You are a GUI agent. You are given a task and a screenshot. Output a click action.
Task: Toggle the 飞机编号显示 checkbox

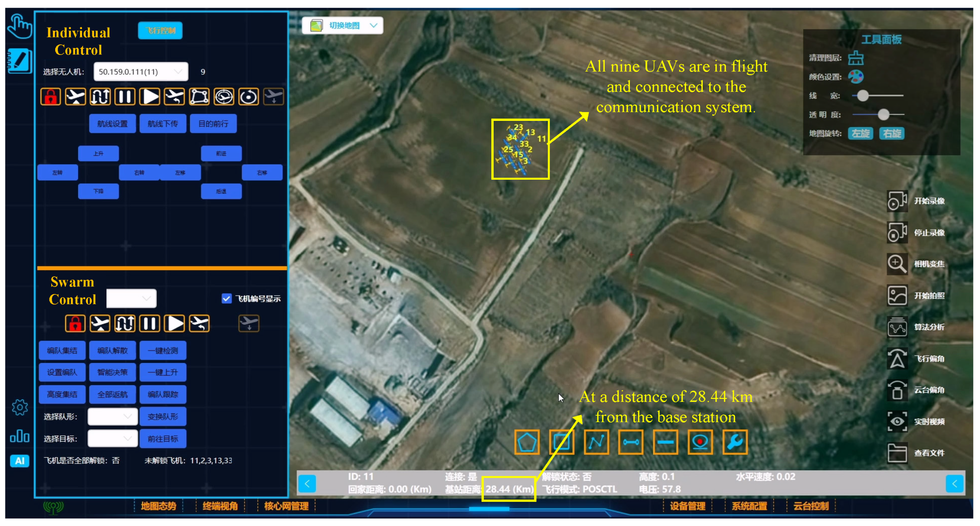click(226, 298)
